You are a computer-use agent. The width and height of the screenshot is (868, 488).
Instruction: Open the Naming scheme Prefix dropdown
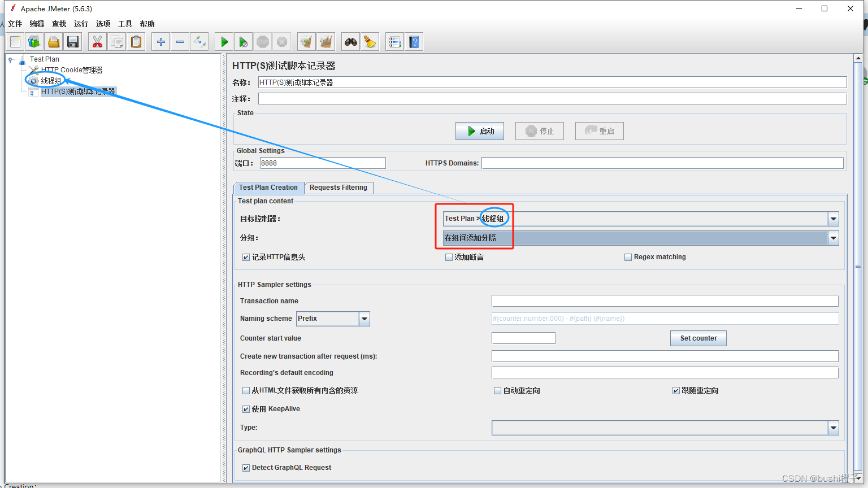(x=364, y=319)
